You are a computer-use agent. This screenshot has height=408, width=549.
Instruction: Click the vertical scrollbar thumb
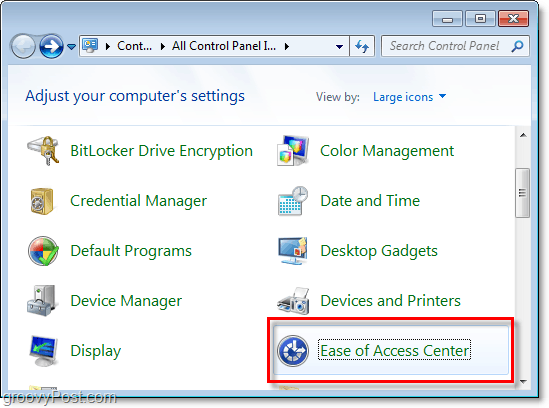pos(522,193)
